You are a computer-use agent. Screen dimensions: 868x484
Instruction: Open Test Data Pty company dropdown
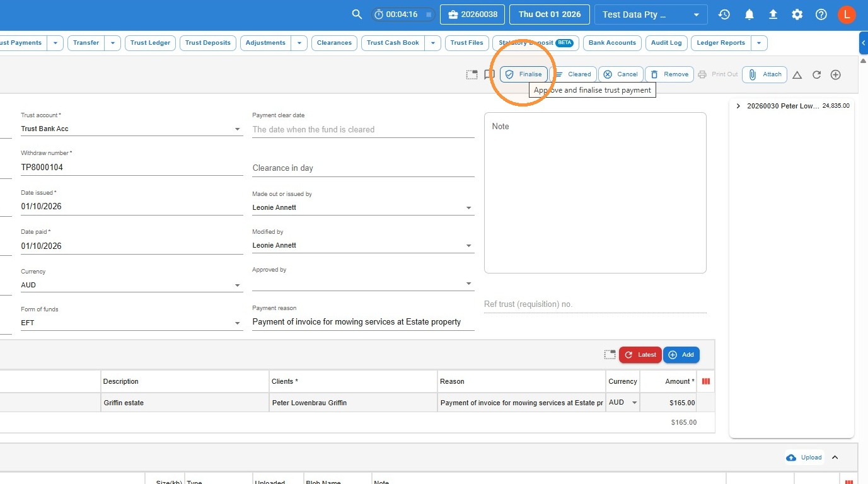[651, 14]
